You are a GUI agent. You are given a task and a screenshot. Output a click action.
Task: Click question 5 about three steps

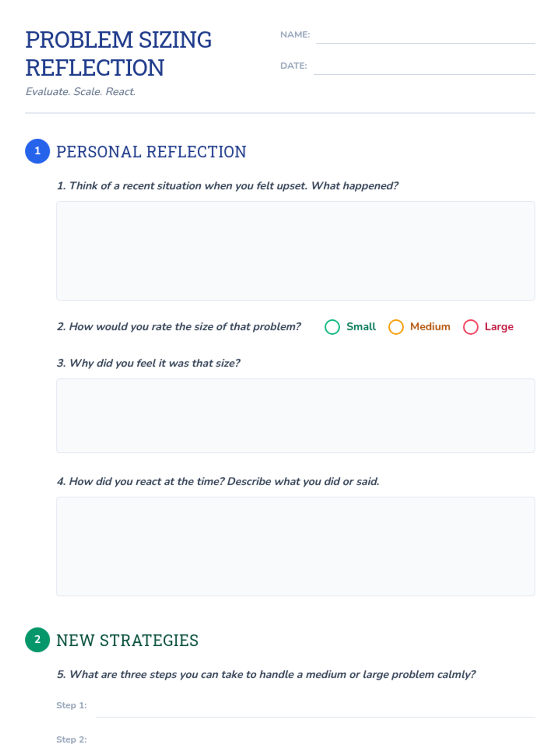[266, 674]
